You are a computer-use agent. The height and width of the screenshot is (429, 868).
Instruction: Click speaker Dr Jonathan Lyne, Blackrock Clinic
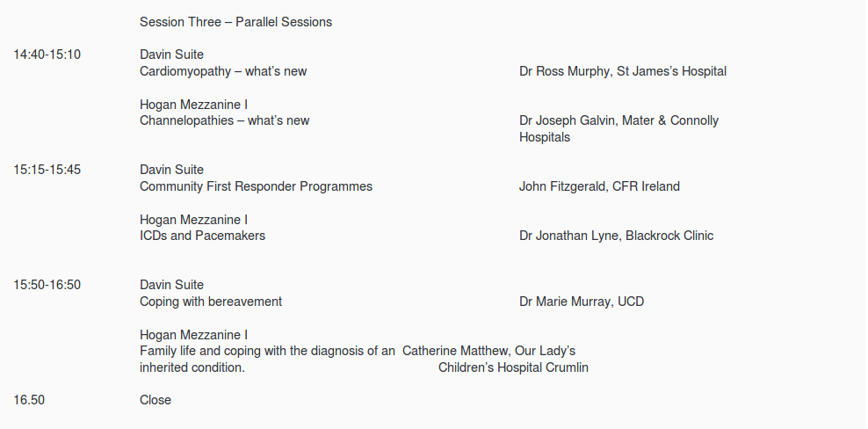[616, 236]
